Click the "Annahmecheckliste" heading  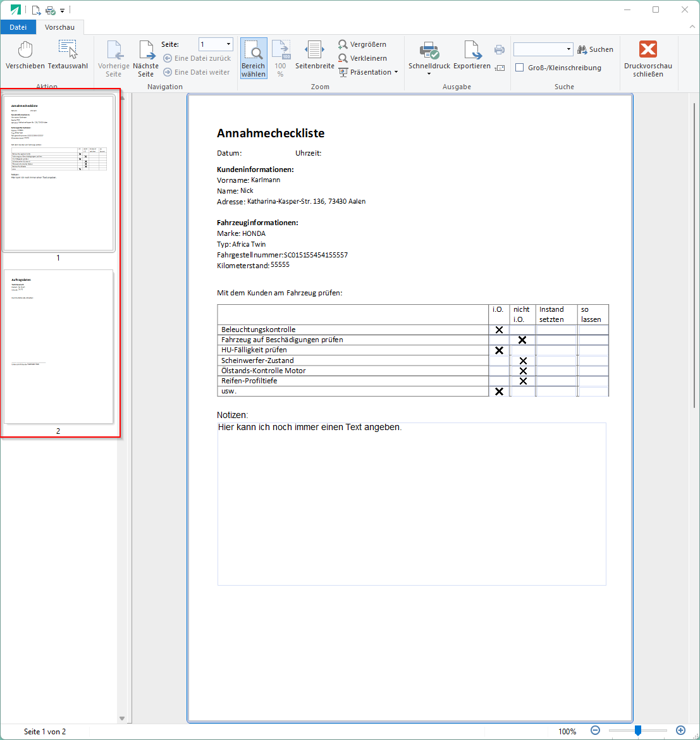point(271,133)
